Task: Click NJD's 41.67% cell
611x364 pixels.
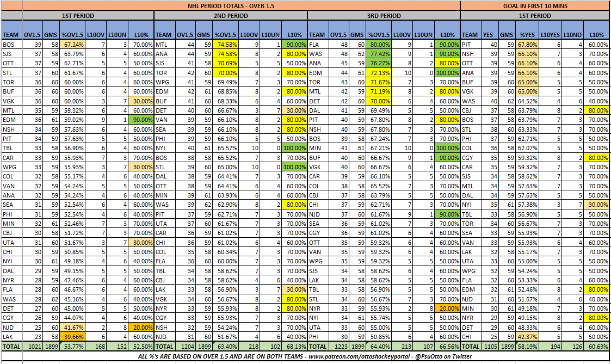Action: [x=72, y=328]
